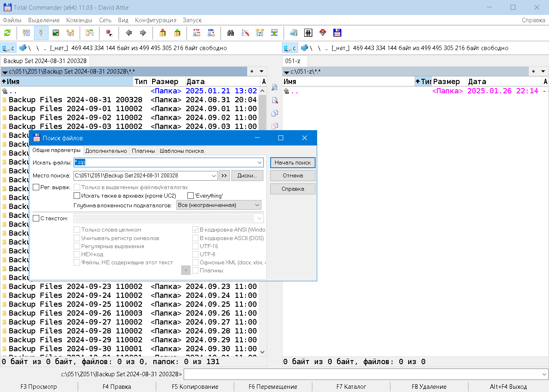Click the save settings diskette icon

(337, 33)
